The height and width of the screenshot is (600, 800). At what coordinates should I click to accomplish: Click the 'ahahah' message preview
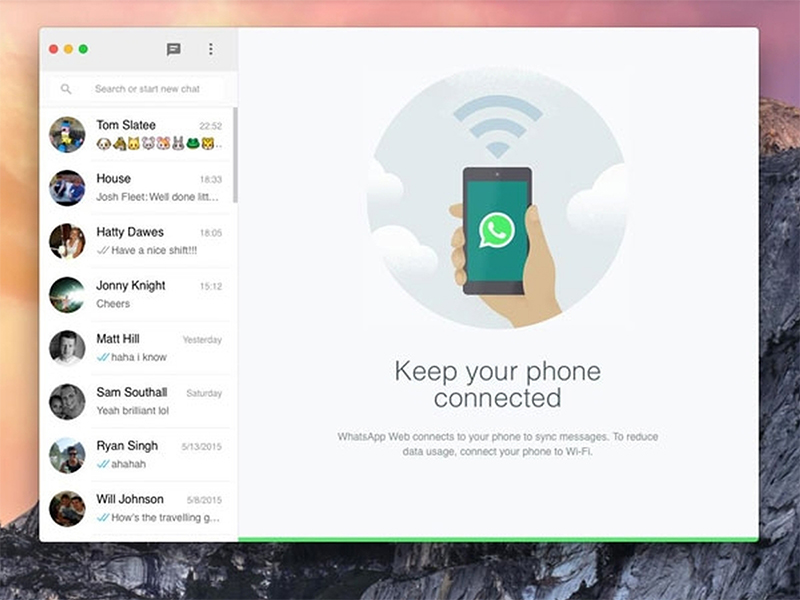(x=129, y=464)
